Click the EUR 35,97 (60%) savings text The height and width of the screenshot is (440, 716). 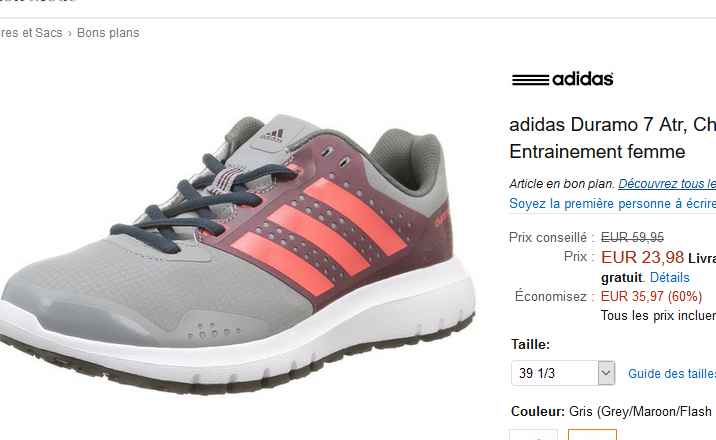(x=651, y=297)
